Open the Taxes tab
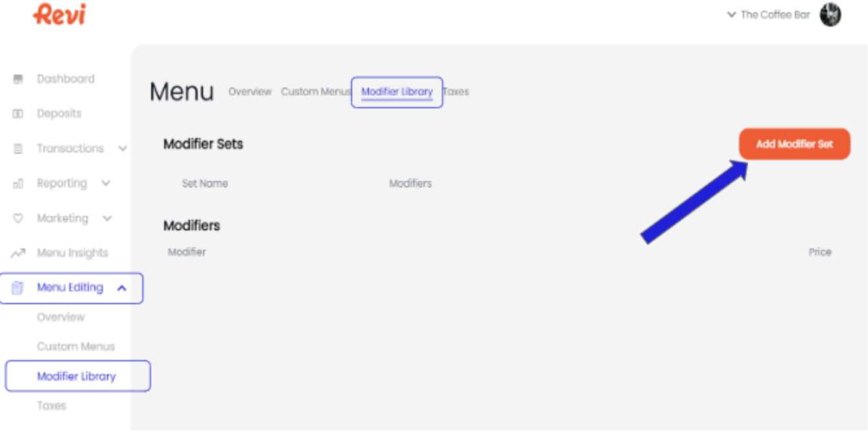Viewport: 868px width, 432px height. [x=456, y=91]
